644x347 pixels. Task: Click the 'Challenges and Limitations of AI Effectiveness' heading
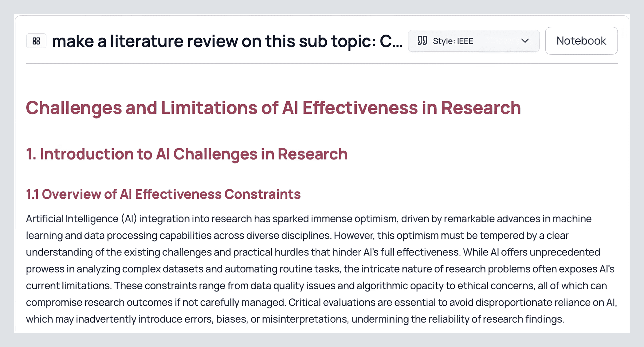tap(273, 108)
